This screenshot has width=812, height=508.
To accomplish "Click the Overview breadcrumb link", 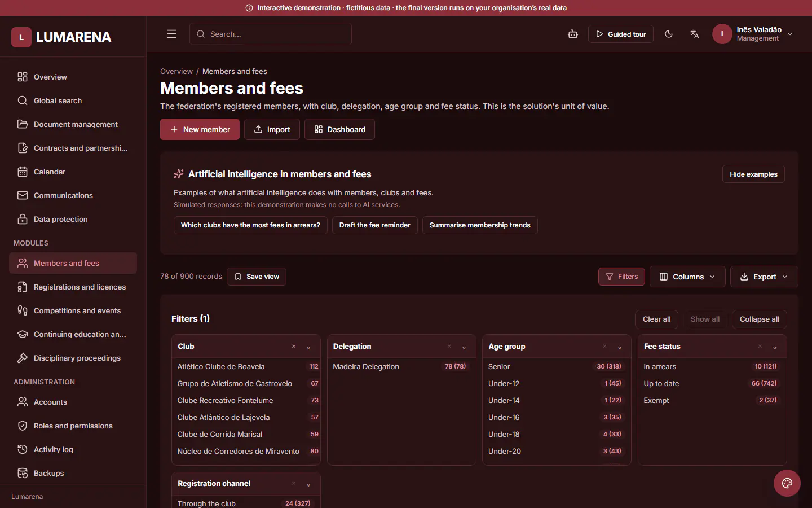I will [x=176, y=71].
